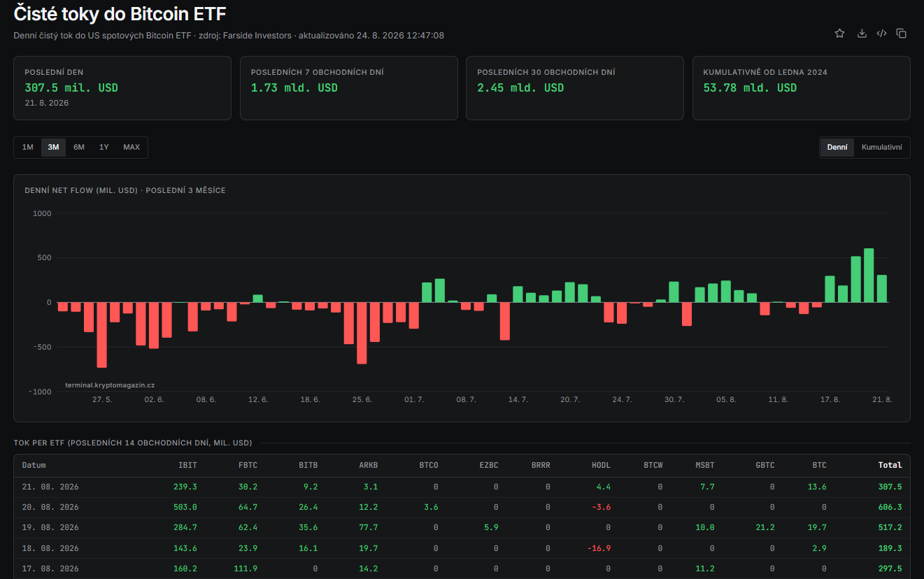Image resolution: width=924 pixels, height=579 pixels.
Task: Click the 01. 7. axis date label
Action: 414,399
